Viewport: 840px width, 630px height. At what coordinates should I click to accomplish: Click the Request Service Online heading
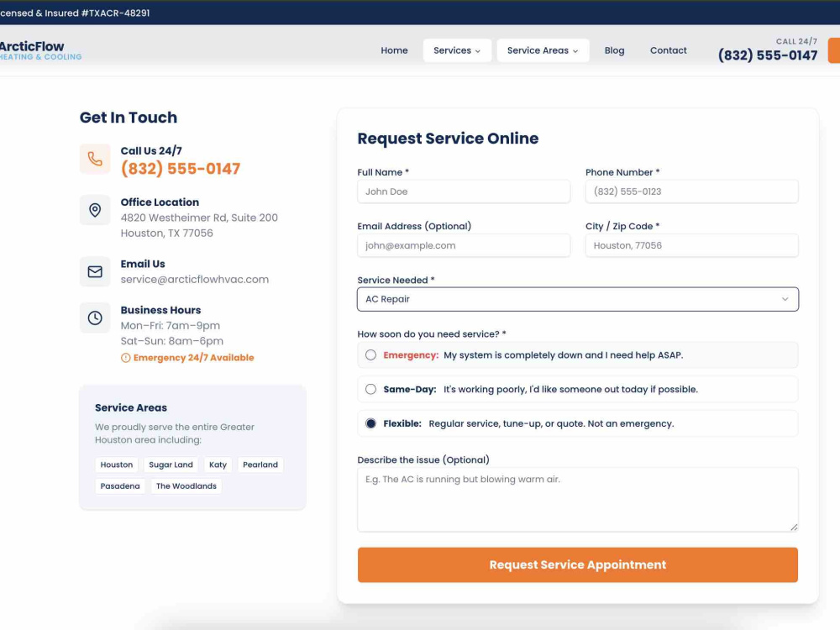(x=448, y=139)
